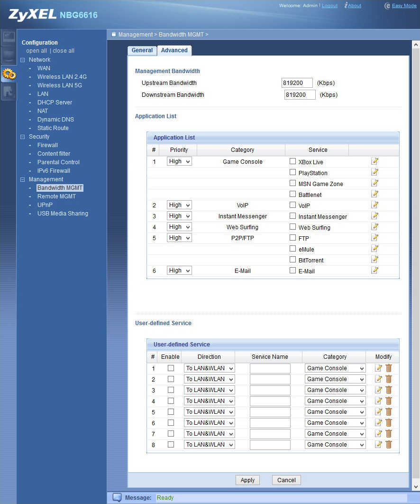The width and height of the screenshot is (420, 504).
Task: Edit user-defined service row 1
Action: (379, 368)
